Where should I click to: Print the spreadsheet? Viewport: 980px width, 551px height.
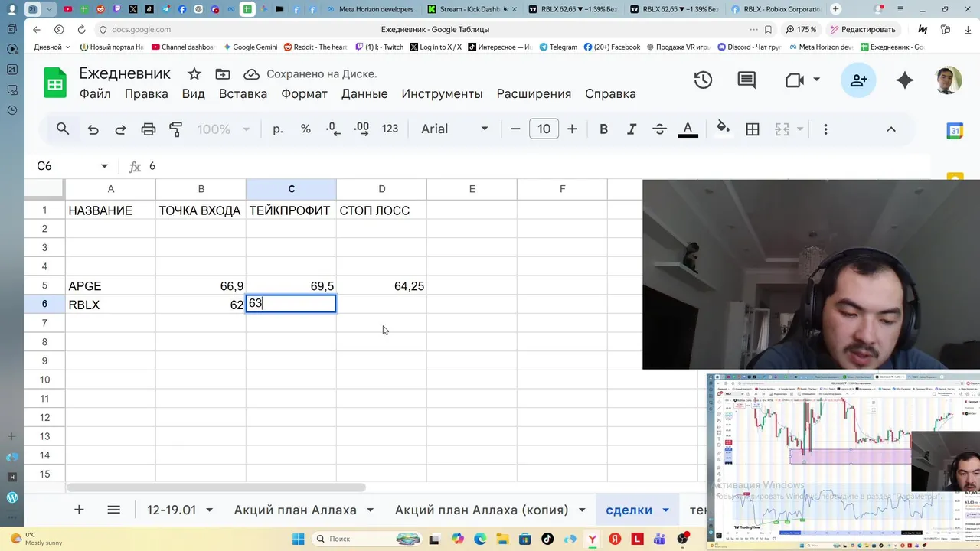click(x=149, y=129)
